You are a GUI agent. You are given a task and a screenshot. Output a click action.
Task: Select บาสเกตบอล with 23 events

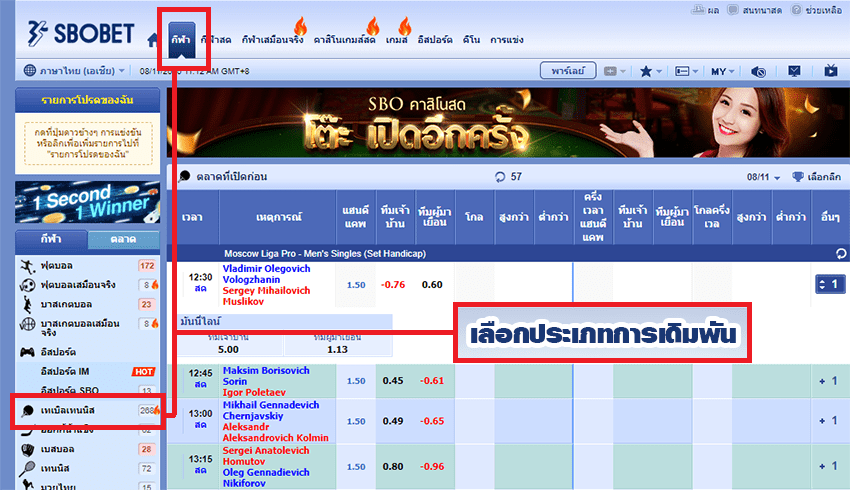(x=88, y=304)
